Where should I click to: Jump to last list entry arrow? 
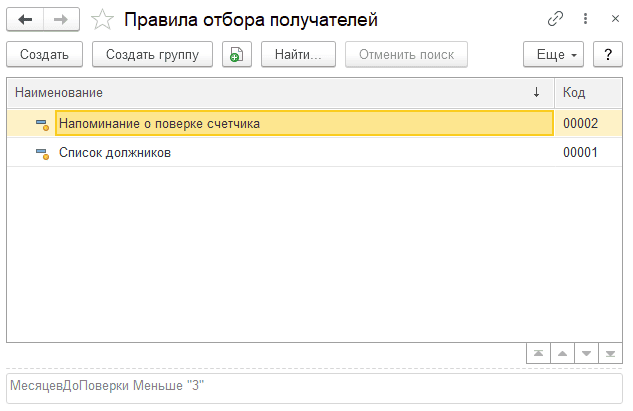click(x=610, y=354)
